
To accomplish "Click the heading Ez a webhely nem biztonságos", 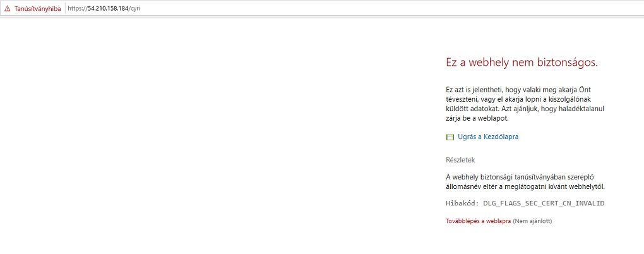I will click(x=522, y=63).
